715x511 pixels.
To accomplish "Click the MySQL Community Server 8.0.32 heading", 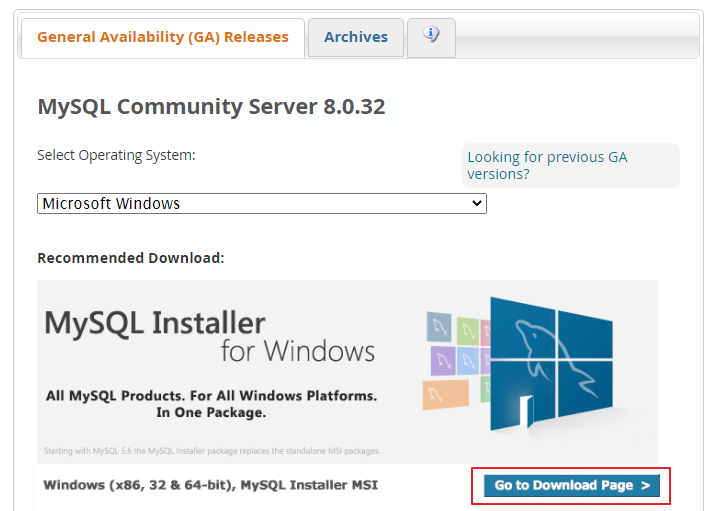I will tap(211, 107).
